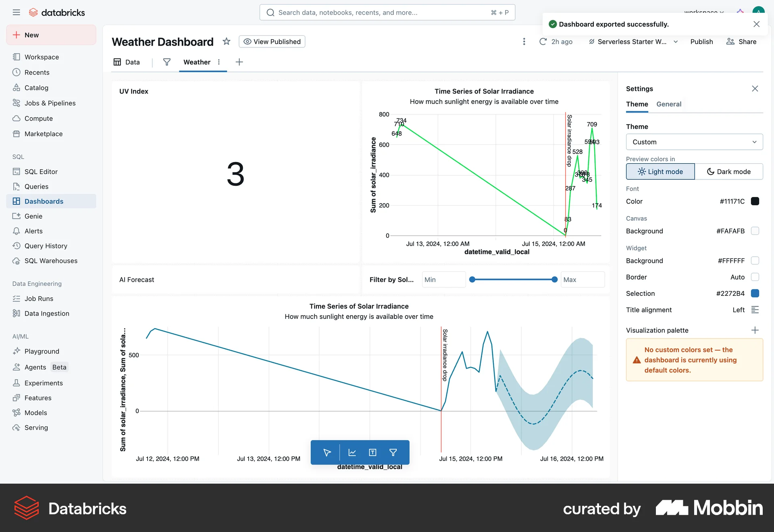This screenshot has width=774, height=532.
Task: Star the Weather Dashboard
Action: pos(226,42)
